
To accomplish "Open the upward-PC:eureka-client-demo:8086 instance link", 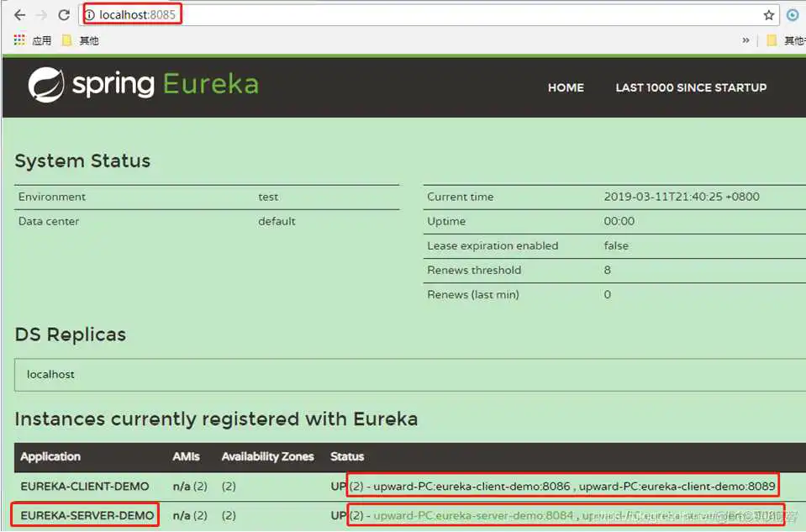I will pyautogui.click(x=471, y=487).
